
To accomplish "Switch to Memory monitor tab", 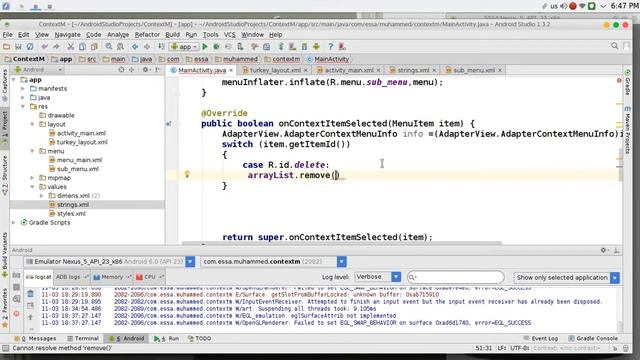I will [111, 277].
